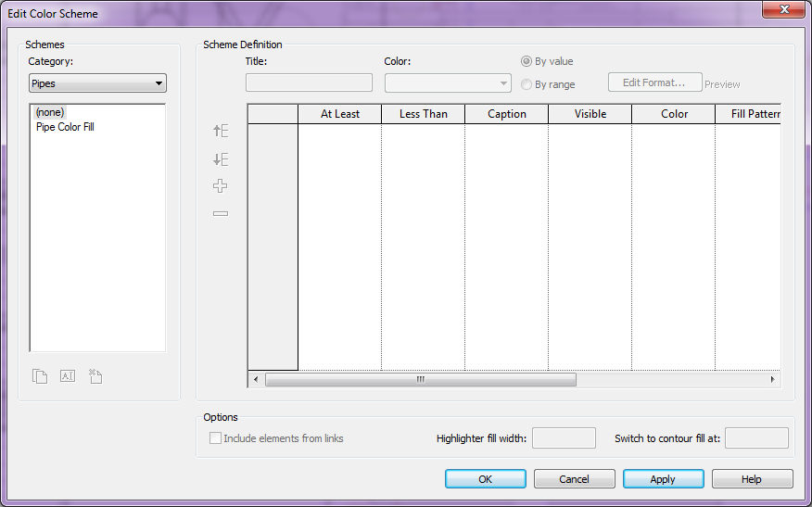The height and width of the screenshot is (507, 812).
Task: Click the Help button
Action: pyautogui.click(x=752, y=479)
